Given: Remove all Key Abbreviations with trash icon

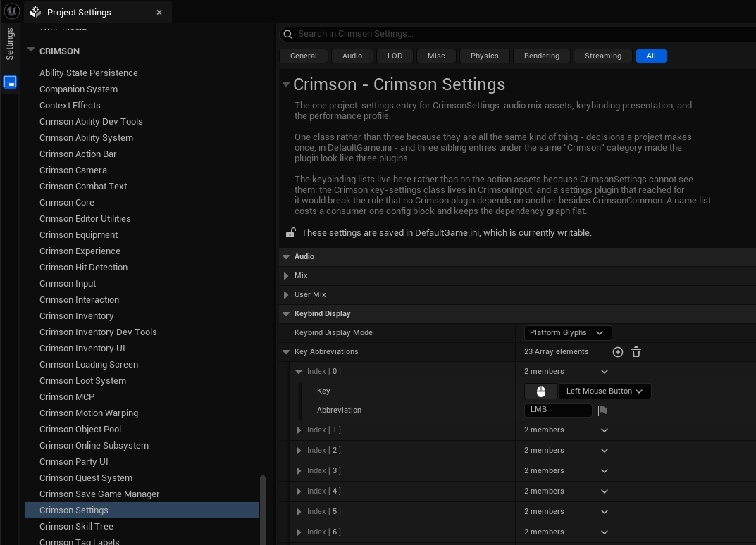Looking at the screenshot, I should 636,352.
